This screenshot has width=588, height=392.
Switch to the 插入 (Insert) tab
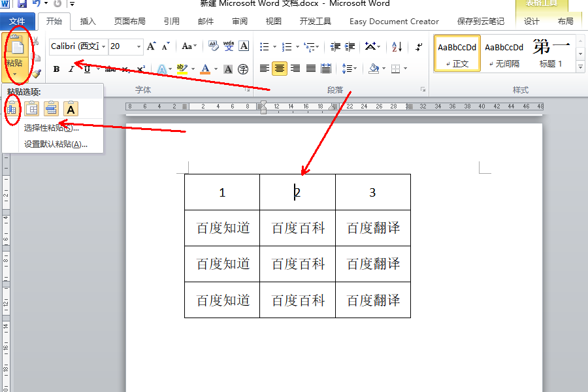tap(88, 22)
